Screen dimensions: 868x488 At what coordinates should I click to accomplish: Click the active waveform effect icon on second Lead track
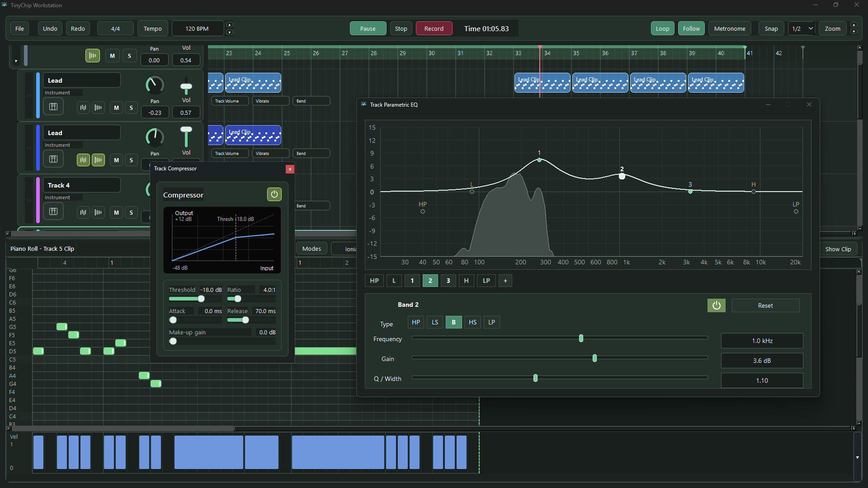pyautogui.click(x=98, y=160)
